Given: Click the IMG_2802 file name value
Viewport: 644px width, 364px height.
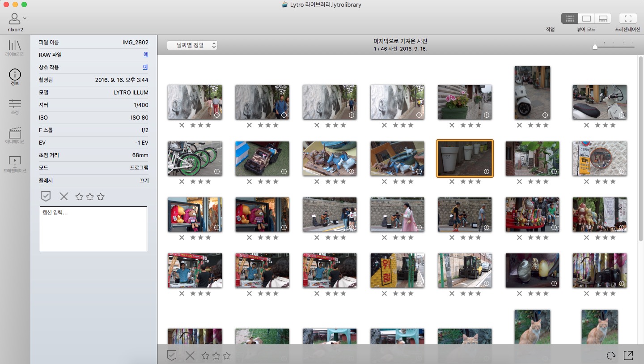Looking at the screenshot, I should click(136, 43).
